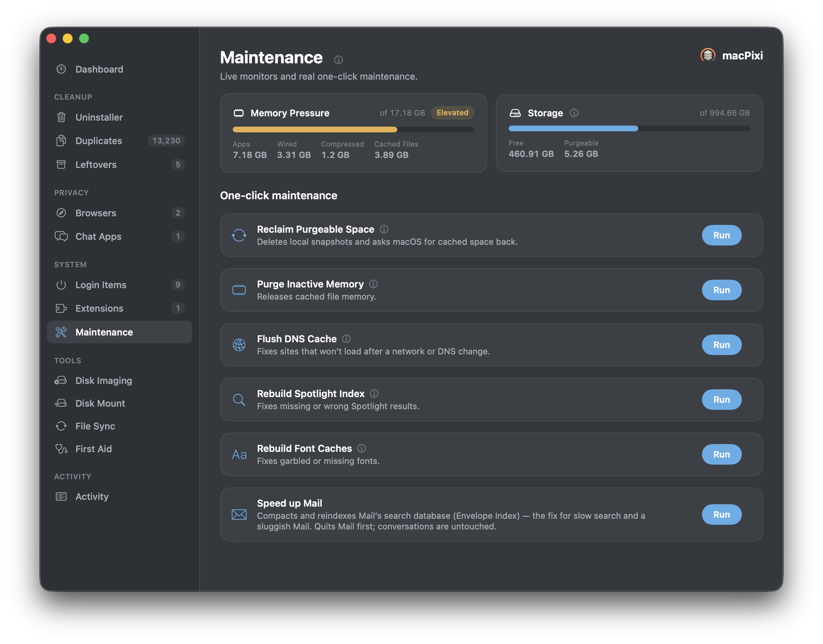
Task: Click the 3.89 GB Cached Files value
Action: 391,155
